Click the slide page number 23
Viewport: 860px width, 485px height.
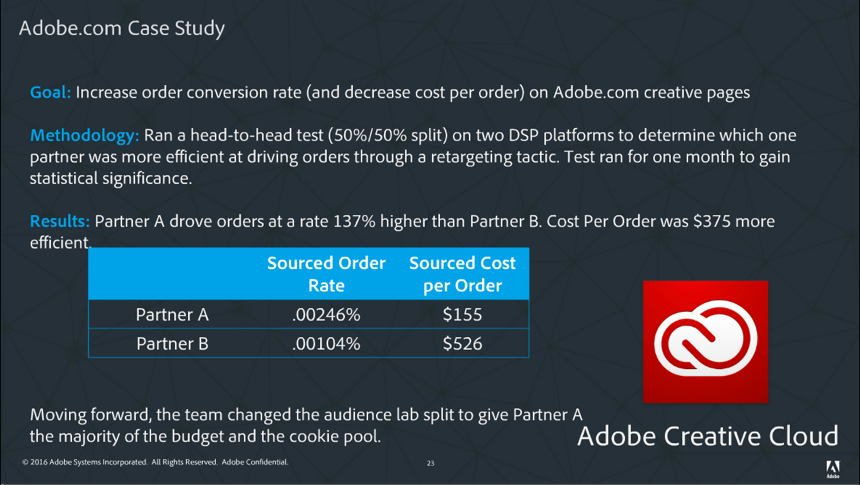430,463
